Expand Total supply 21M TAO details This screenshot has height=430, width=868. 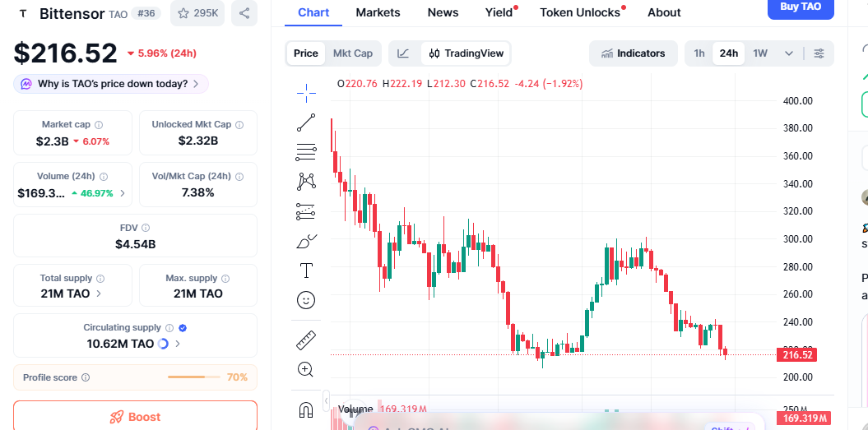point(99,294)
